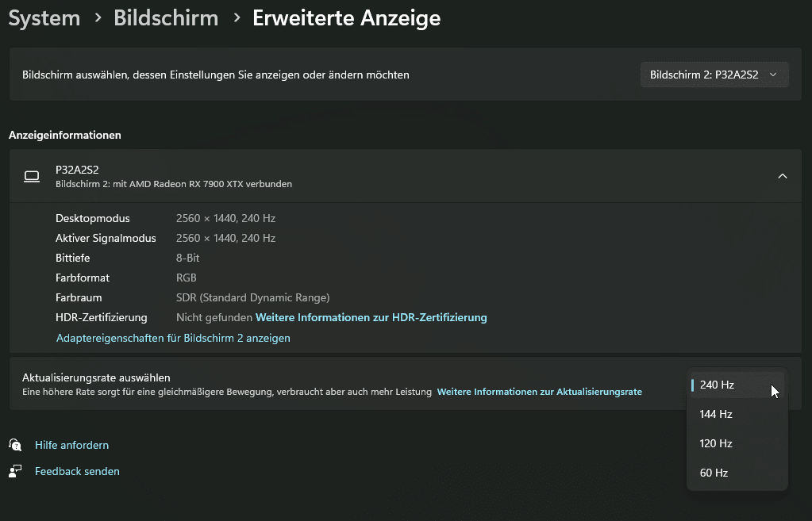
Task: Pick the 120 Hz option
Action: [x=737, y=443]
